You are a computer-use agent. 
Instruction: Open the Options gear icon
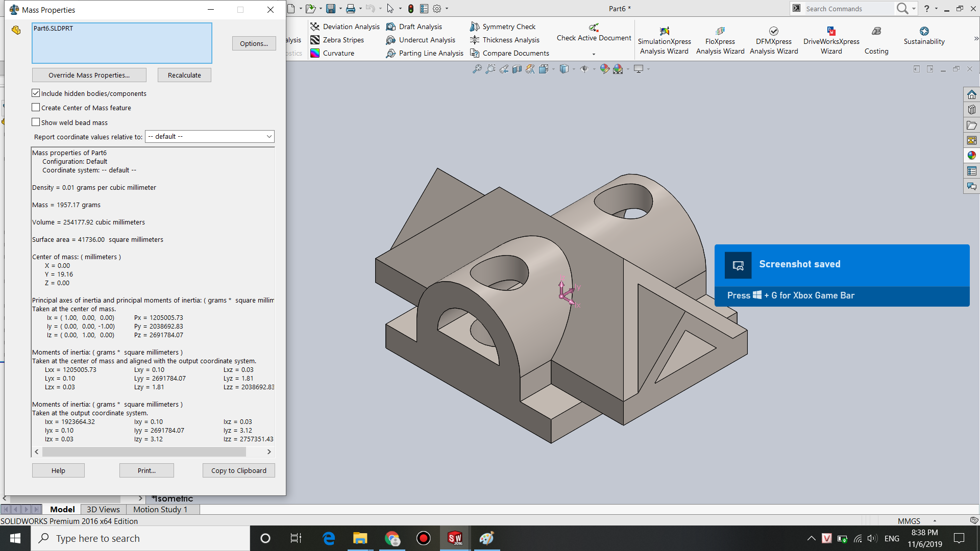coord(437,9)
